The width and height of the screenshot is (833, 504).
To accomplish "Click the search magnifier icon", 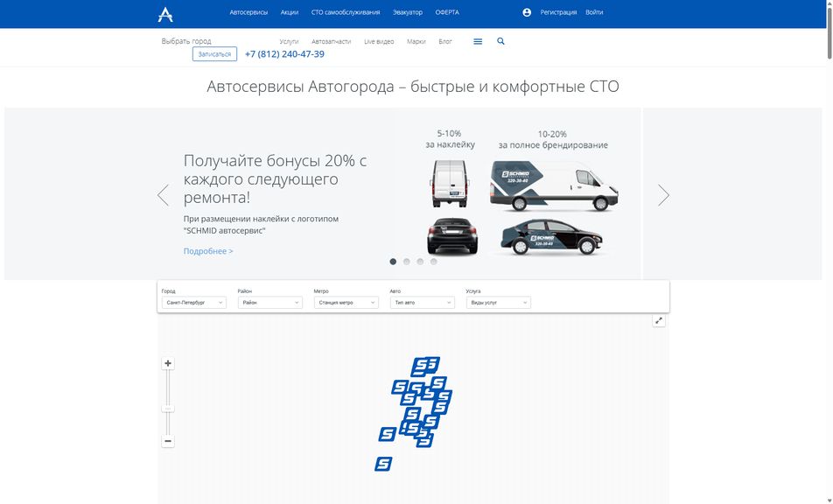I will (500, 41).
